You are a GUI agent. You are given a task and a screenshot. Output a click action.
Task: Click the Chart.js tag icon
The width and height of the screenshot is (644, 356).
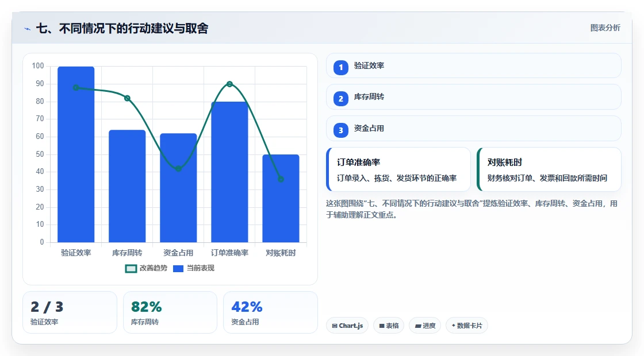(335, 326)
